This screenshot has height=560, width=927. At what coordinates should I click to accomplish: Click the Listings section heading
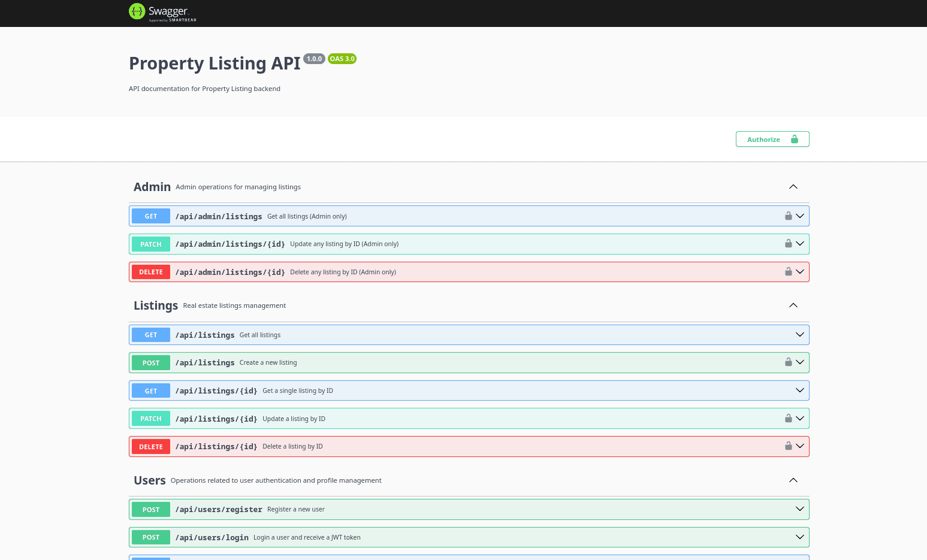point(156,305)
